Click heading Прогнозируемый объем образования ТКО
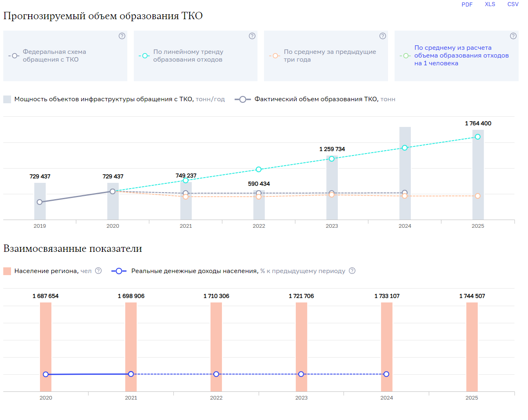The height and width of the screenshot is (420, 528). (103, 16)
